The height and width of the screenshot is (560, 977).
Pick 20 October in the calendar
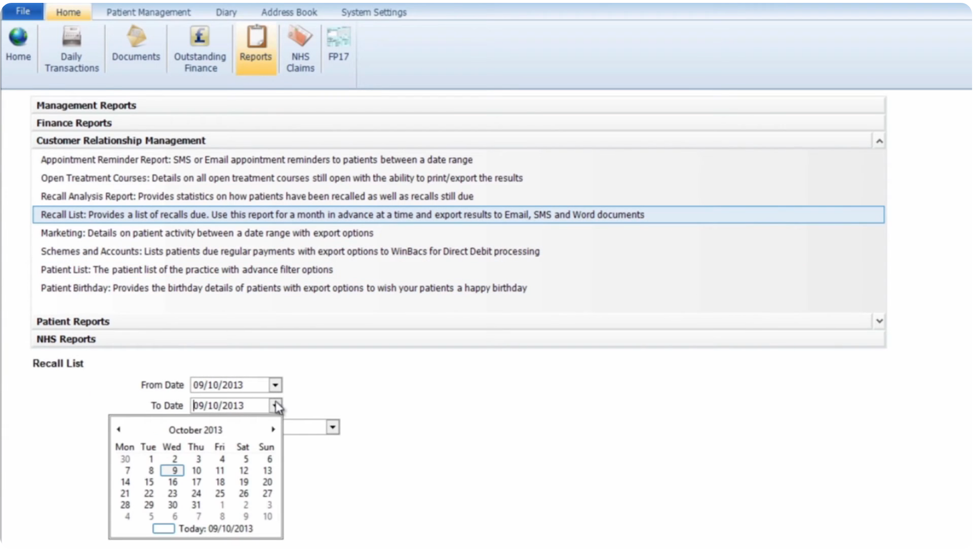(x=267, y=482)
